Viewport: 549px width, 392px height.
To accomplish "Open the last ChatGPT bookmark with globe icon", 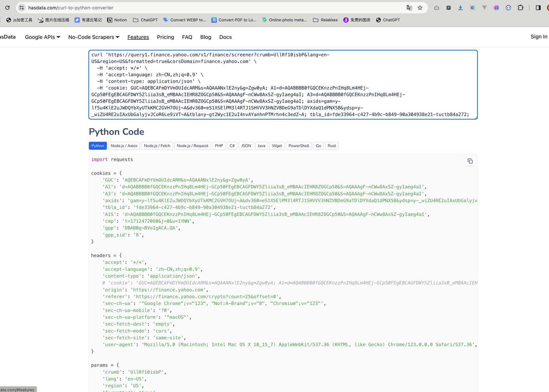I will point(388,20).
